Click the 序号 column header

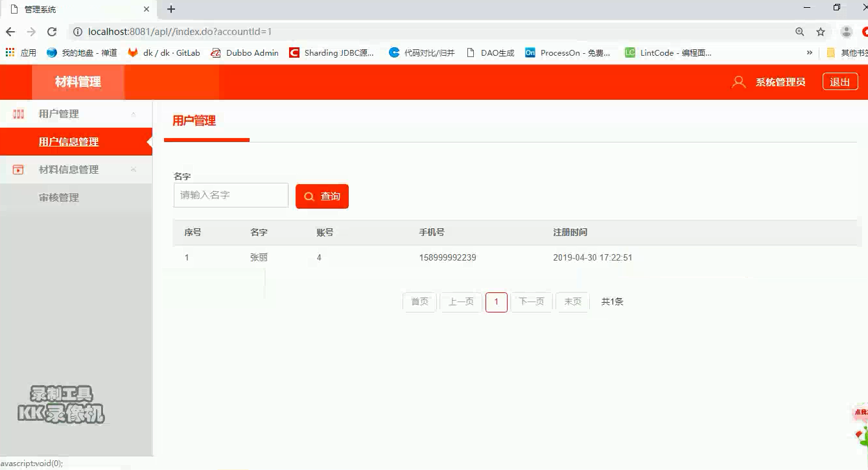point(193,232)
